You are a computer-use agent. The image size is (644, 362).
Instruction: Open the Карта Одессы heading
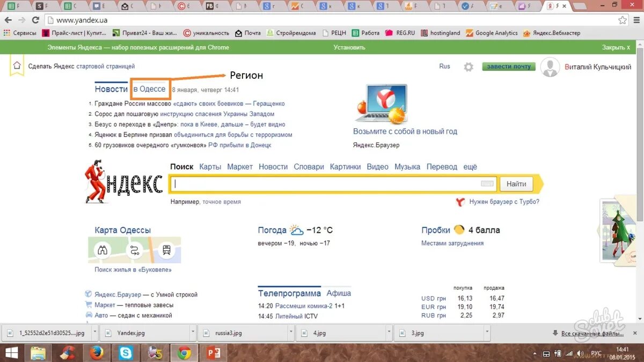tap(123, 230)
